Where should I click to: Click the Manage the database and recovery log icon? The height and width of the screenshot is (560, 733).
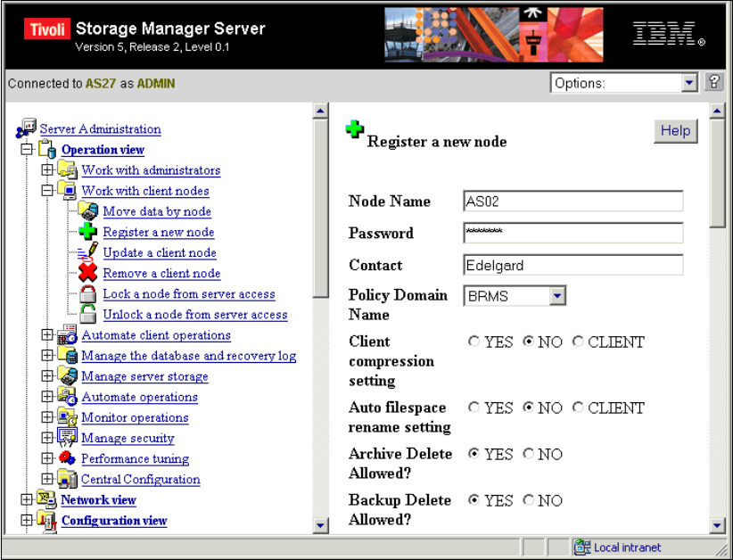click(67, 355)
